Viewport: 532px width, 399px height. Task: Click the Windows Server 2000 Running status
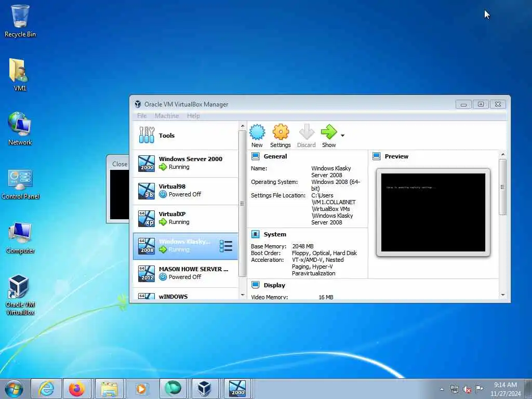coord(179,167)
